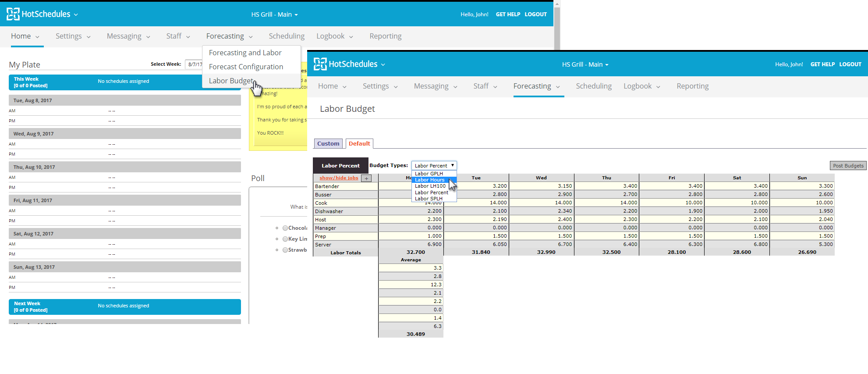Expand Staff menu in back window
The width and height of the screenshot is (868, 374).
click(x=178, y=36)
